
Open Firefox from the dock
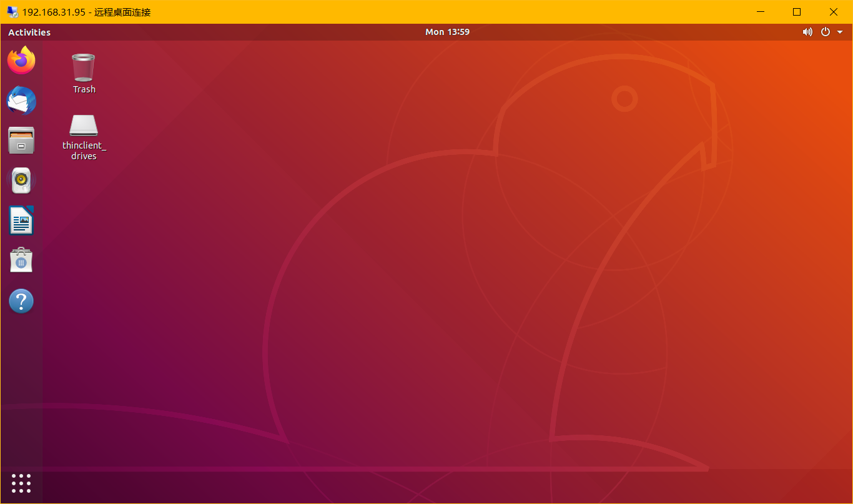pyautogui.click(x=21, y=60)
